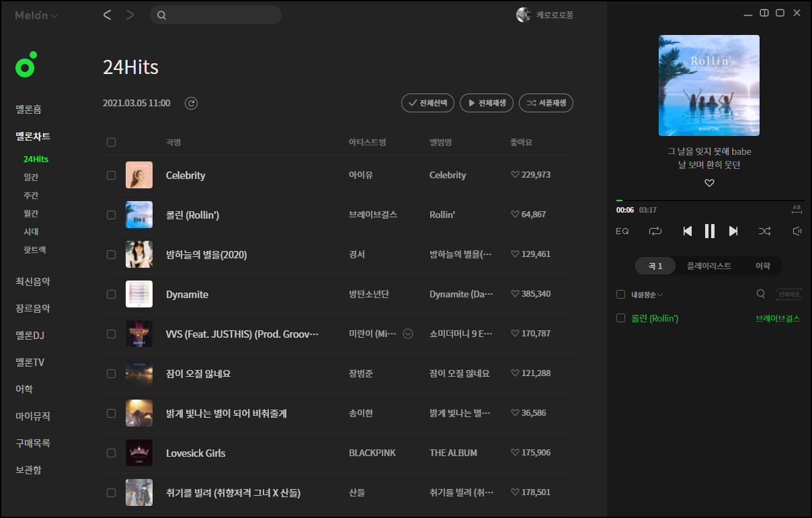Click the volume speaker icon
Screen dimensions: 812x518
pos(797,231)
